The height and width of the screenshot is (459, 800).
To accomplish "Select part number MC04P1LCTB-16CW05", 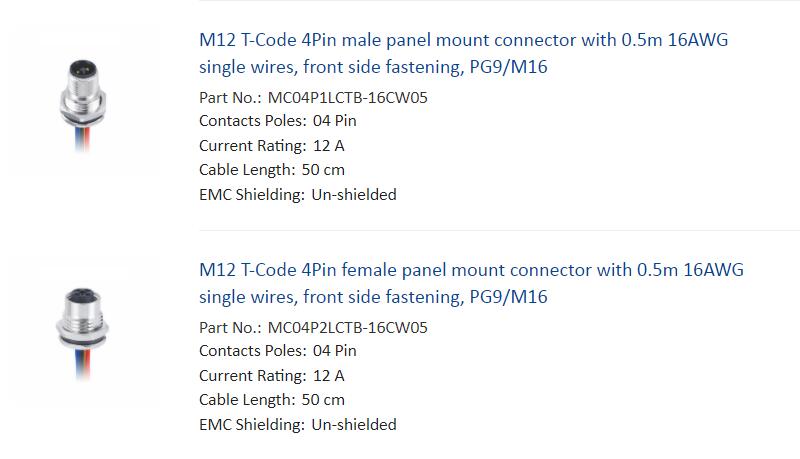I will [347, 97].
